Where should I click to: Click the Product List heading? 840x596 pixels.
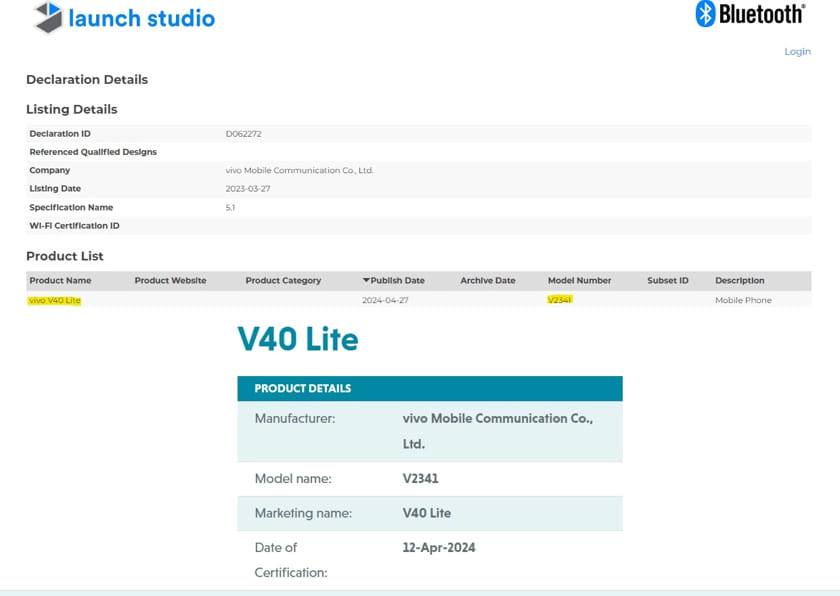coord(65,256)
